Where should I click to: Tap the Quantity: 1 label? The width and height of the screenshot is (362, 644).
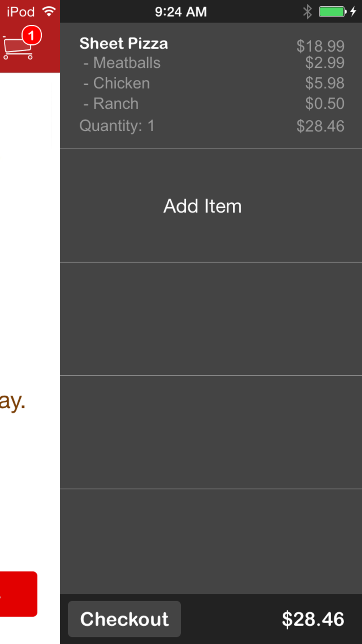[117, 126]
